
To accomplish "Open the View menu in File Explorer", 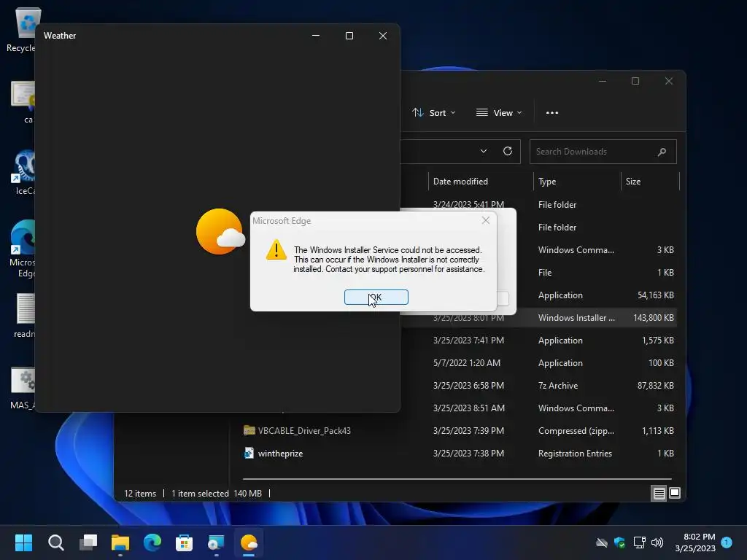I will click(499, 113).
